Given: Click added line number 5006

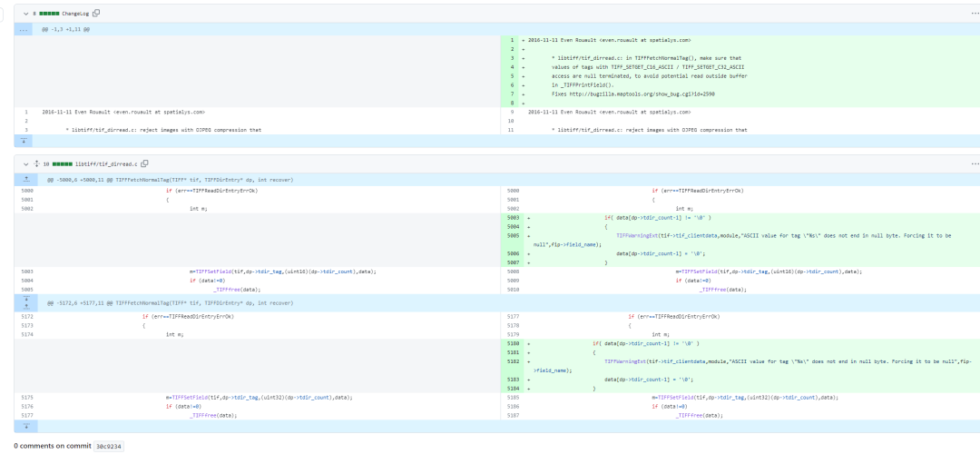Looking at the screenshot, I should 514,253.
